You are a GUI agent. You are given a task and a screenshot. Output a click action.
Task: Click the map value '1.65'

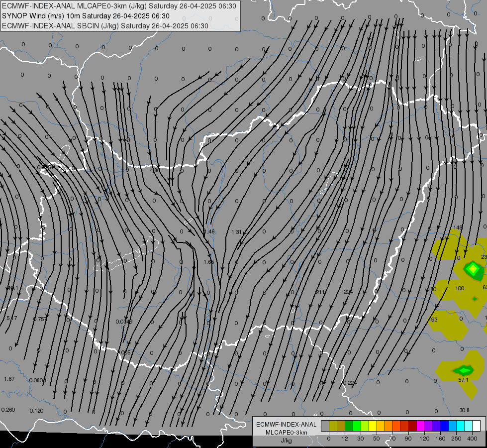(209, 262)
